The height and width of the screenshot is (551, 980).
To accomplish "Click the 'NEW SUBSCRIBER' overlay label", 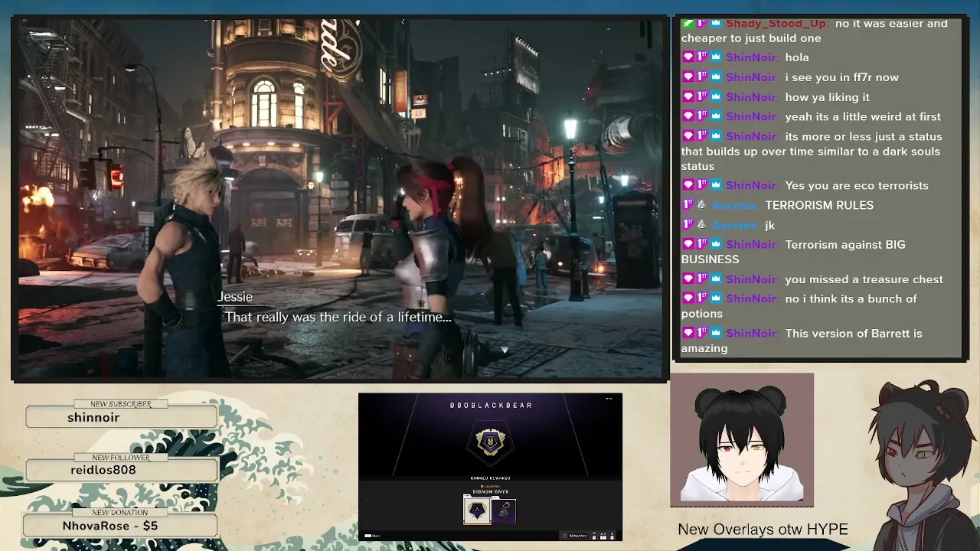I will tap(121, 404).
